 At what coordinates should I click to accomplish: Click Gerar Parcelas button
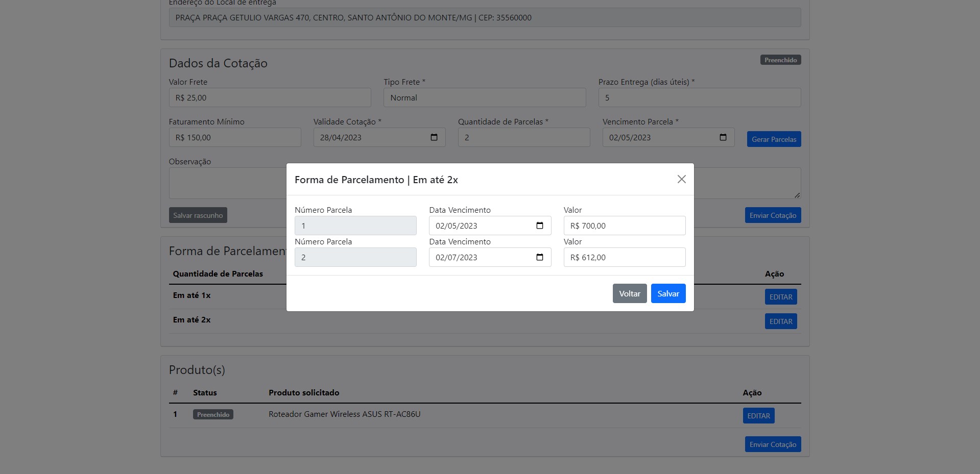774,139
